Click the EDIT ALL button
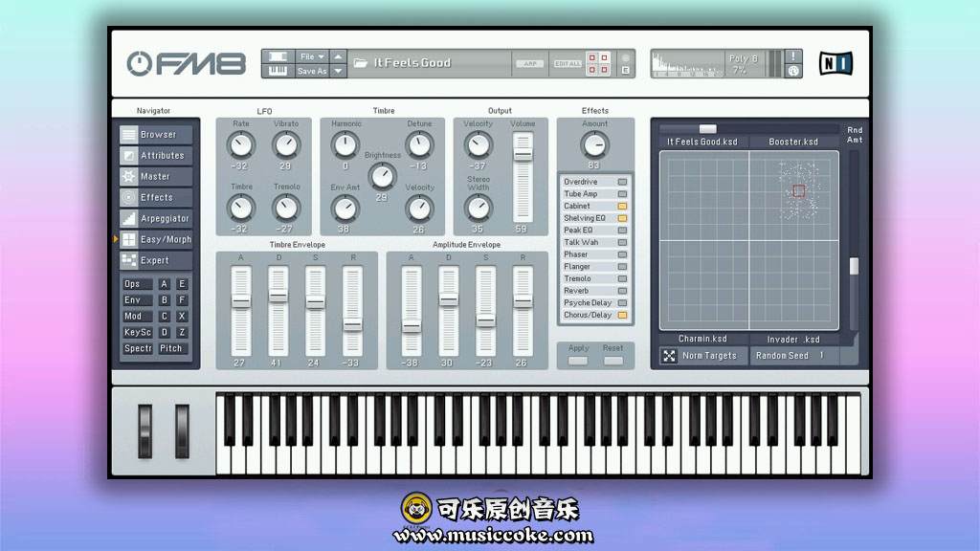 pos(568,64)
